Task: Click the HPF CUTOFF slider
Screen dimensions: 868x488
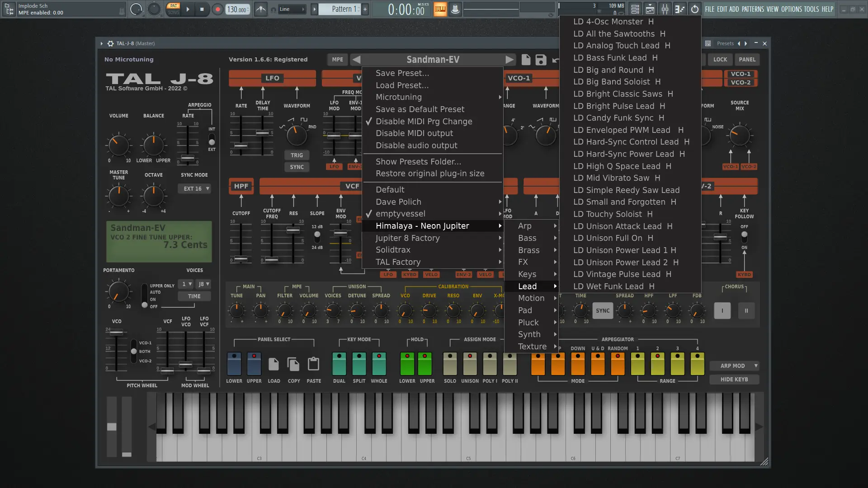Action: point(241,258)
